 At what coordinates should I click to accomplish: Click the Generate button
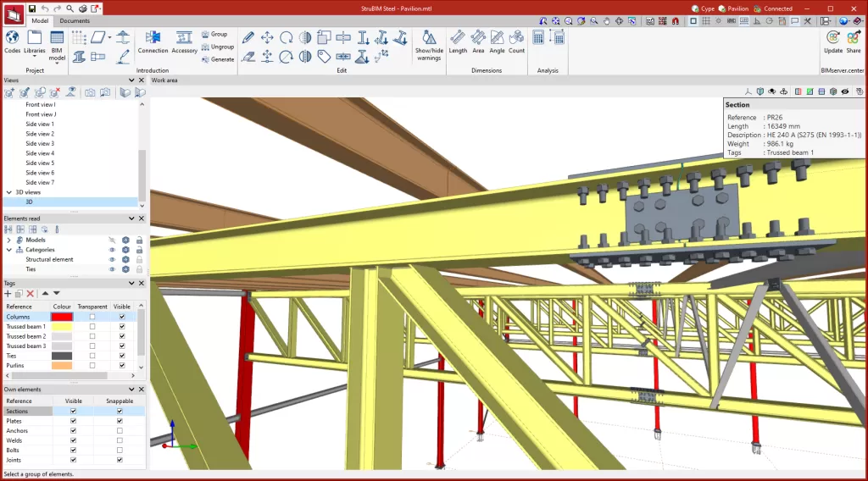pyautogui.click(x=218, y=59)
